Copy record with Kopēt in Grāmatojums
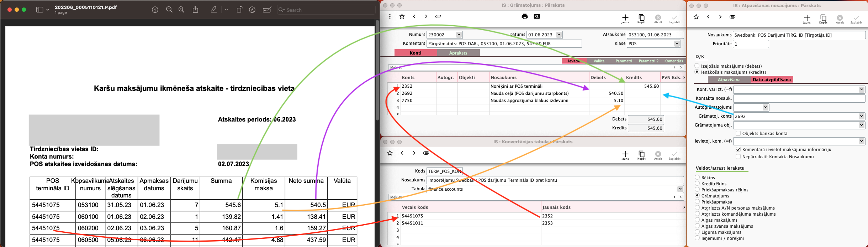This screenshot has width=868, height=247. [641, 19]
